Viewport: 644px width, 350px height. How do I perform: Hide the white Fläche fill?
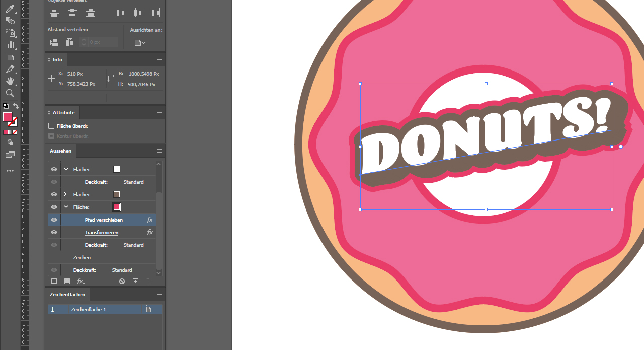point(54,169)
